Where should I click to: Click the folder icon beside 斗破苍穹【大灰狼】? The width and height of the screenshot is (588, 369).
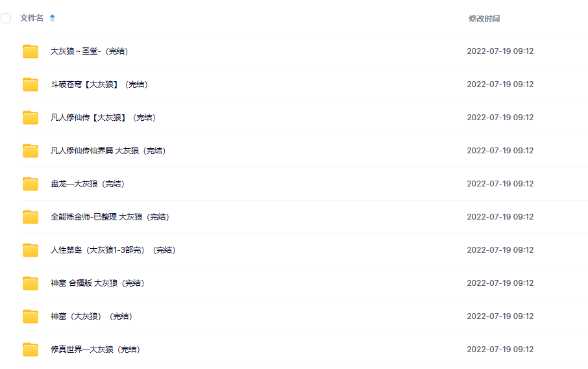(31, 84)
